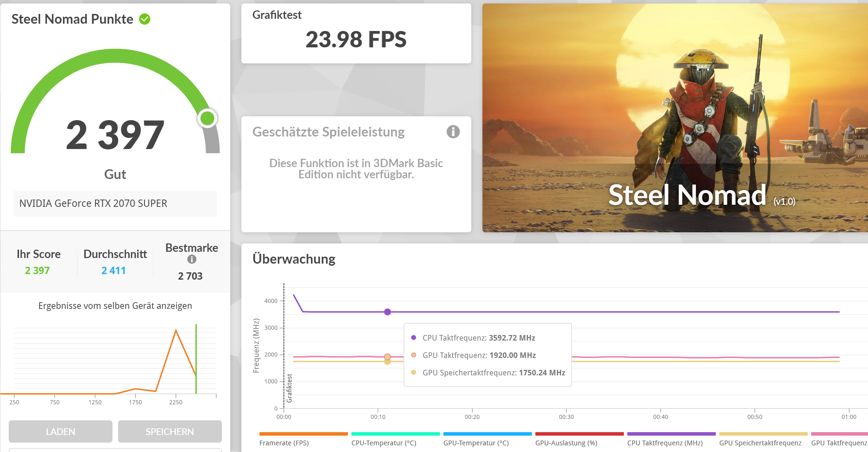Click NVIDIA GeForce RTX 2070 SUPER field
Image resolution: width=868 pixels, height=452 pixels.
click(x=115, y=203)
